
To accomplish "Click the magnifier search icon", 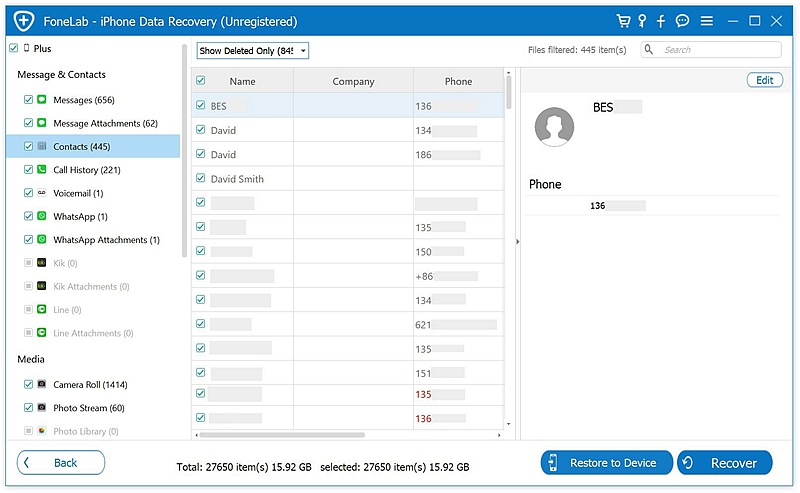I will click(x=648, y=50).
